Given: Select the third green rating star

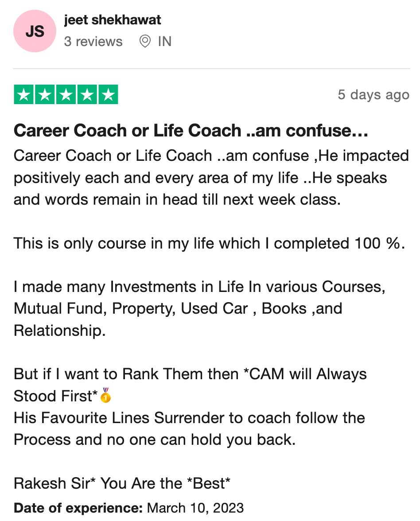Looking at the screenshot, I should pyautogui.click(x=66, y=95).
